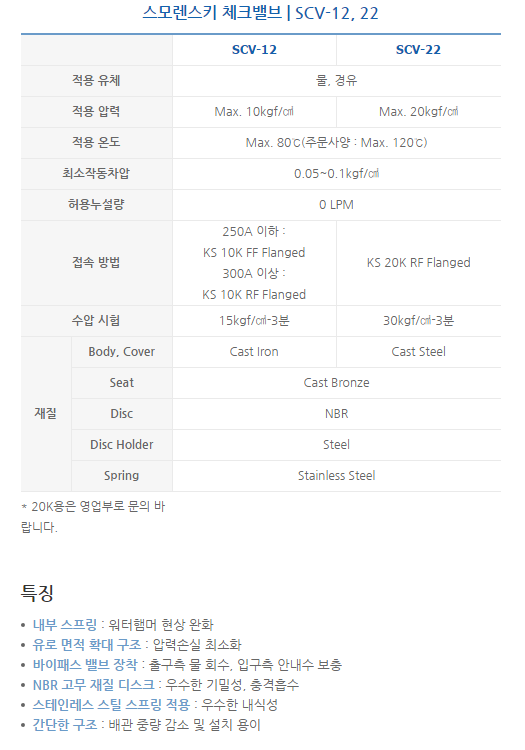Screen dimensions: 525x750
Task: Click the 특징 section heading
Action: 37,593
